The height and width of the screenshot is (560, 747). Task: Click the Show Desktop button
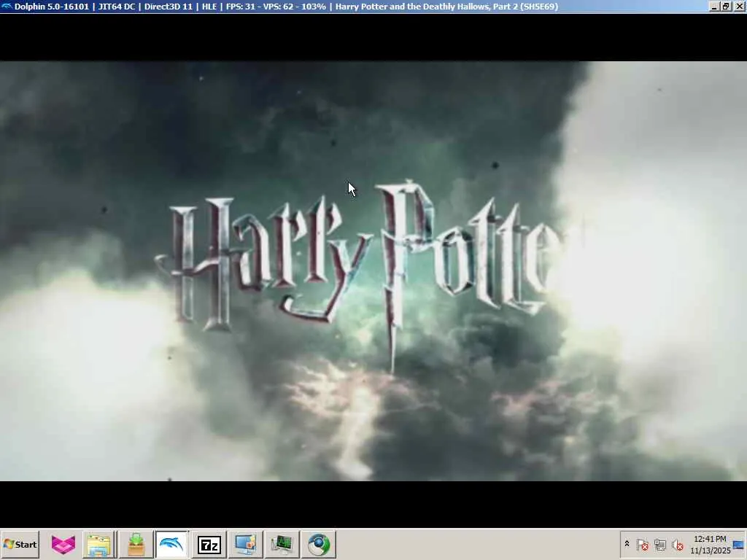tap(739, 544)
